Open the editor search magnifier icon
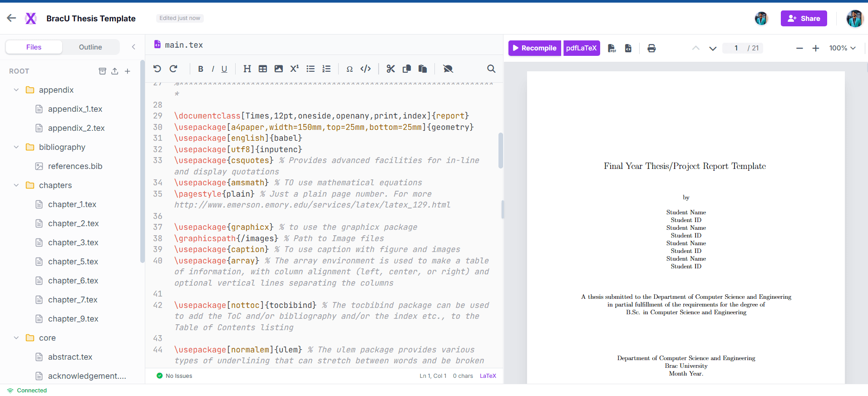 pyautogui.click(x=491, y=69)
